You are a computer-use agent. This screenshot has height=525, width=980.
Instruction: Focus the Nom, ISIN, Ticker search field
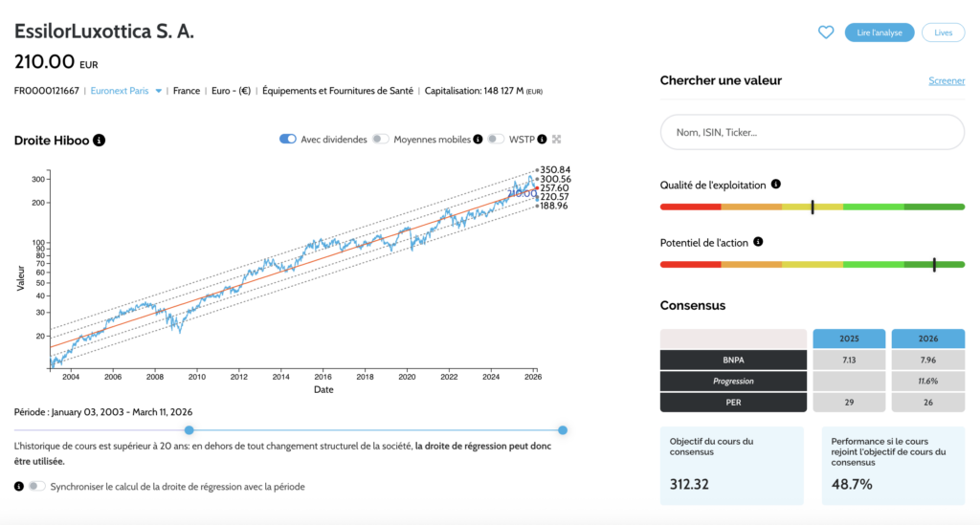[x=812, y=132]
